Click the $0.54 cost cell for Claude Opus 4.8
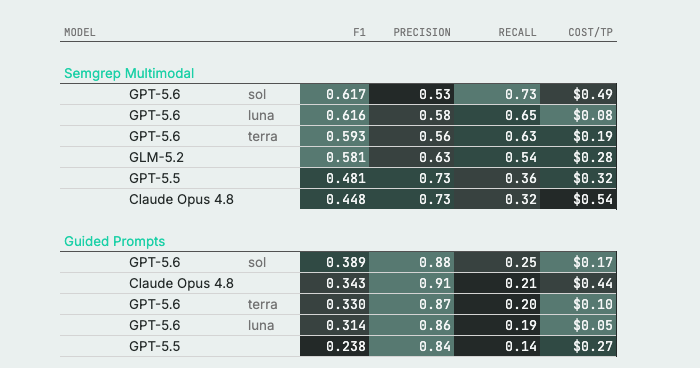The image size is (700, 368). pos(578,199)
